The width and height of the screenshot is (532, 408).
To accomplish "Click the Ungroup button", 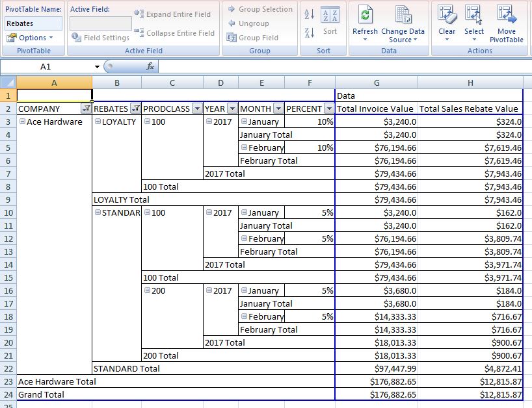I will click(248, 23).
